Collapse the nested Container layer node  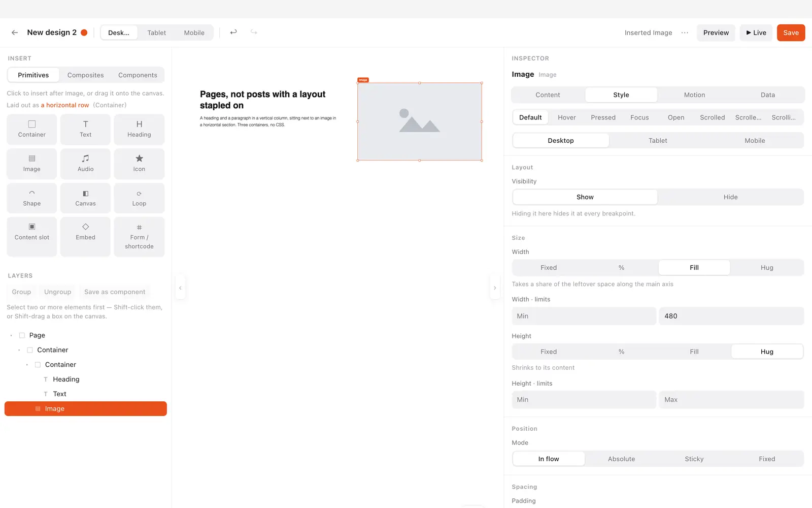click(x=27, y=365)
